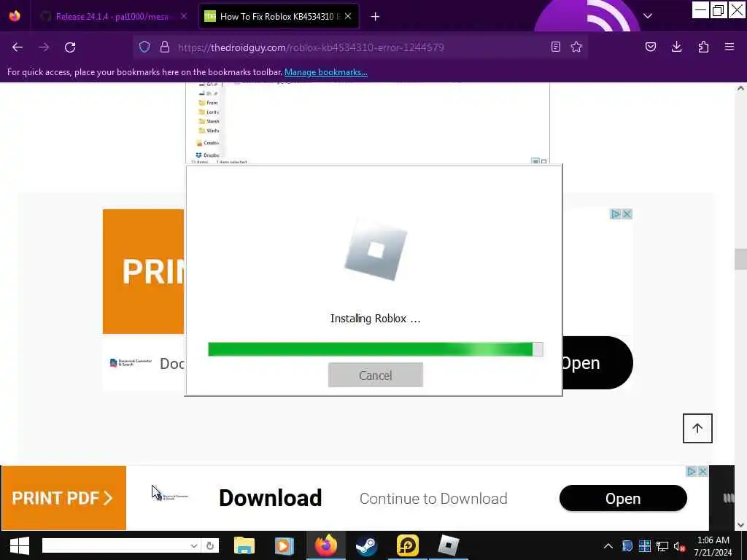747x560 pixels.
Task: Open the Windows Start menu
Action: pyautogui.click(x=20, y=545)
